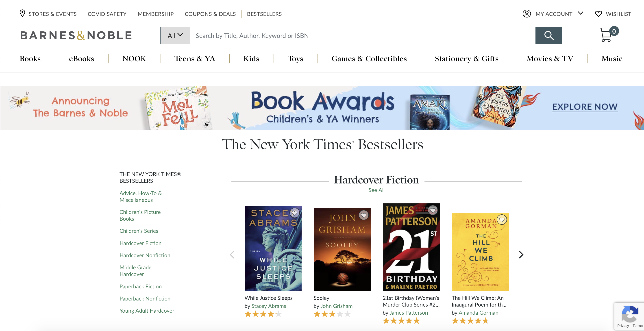Open the Bestsellers top link
Screen dimensions: 644x331
[x=264, y=14]
